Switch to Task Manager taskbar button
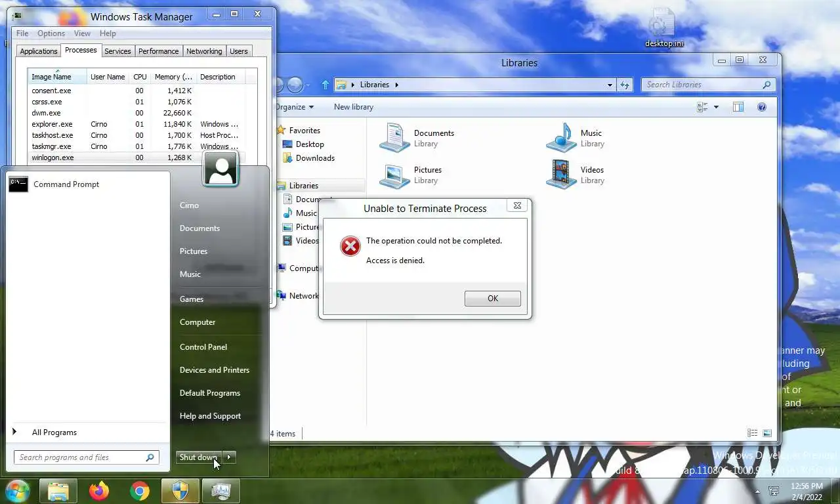Screen dimensions: 840x504 (220, 491)
